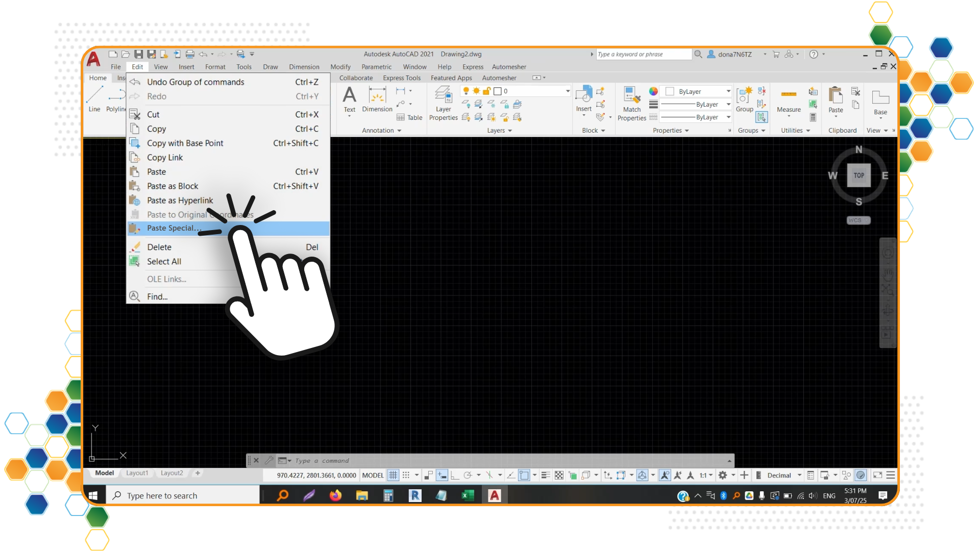Viewport: 980px width, 551px height.
Task: Open Revit from the taskbar
Action: point(415,495)
